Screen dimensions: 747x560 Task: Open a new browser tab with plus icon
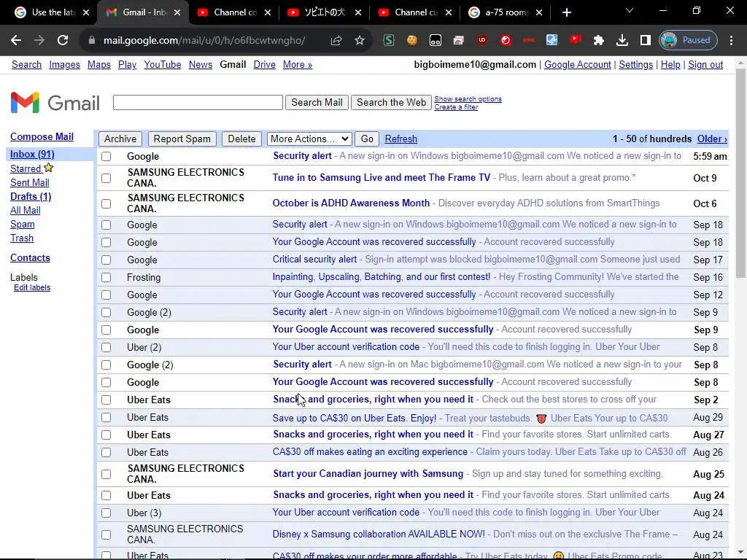[566, 12]
